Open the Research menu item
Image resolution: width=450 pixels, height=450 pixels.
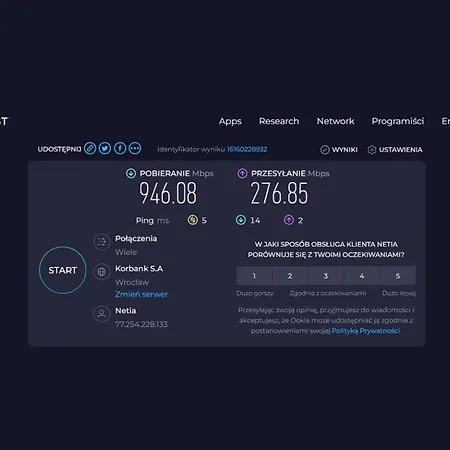[x=279, y=121]
